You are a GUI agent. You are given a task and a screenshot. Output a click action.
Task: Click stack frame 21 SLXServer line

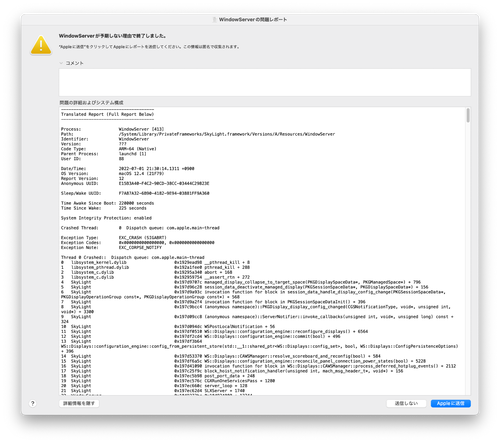point(153,391)
